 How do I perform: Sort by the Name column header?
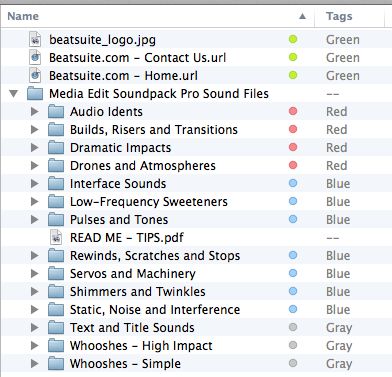click(x=157, y=16)
